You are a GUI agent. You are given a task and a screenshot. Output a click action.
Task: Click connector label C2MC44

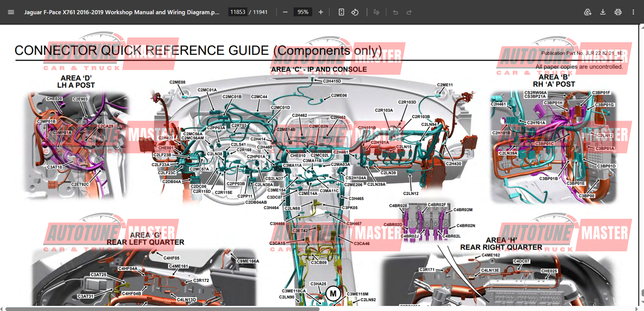pos(259,97)
